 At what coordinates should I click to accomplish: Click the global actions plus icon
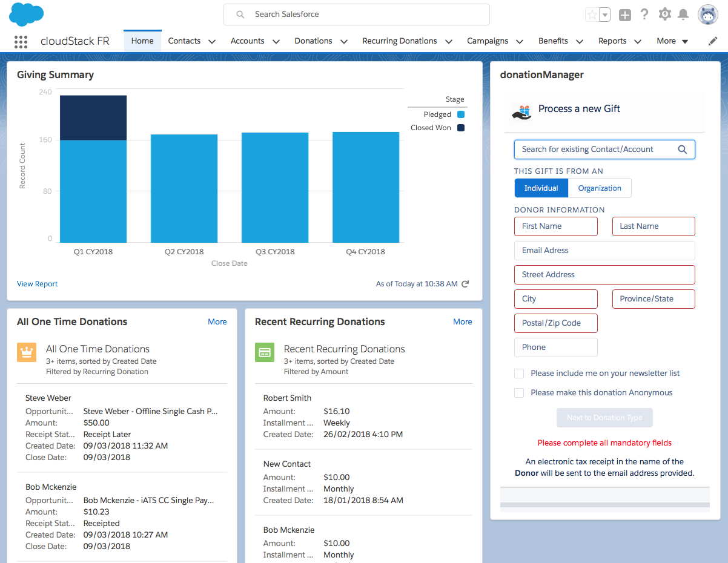(625, 15)
